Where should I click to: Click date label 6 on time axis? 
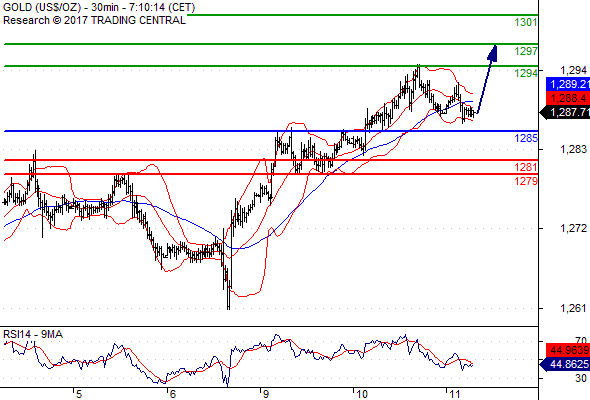pyautogui.click(x=172, y=394)
